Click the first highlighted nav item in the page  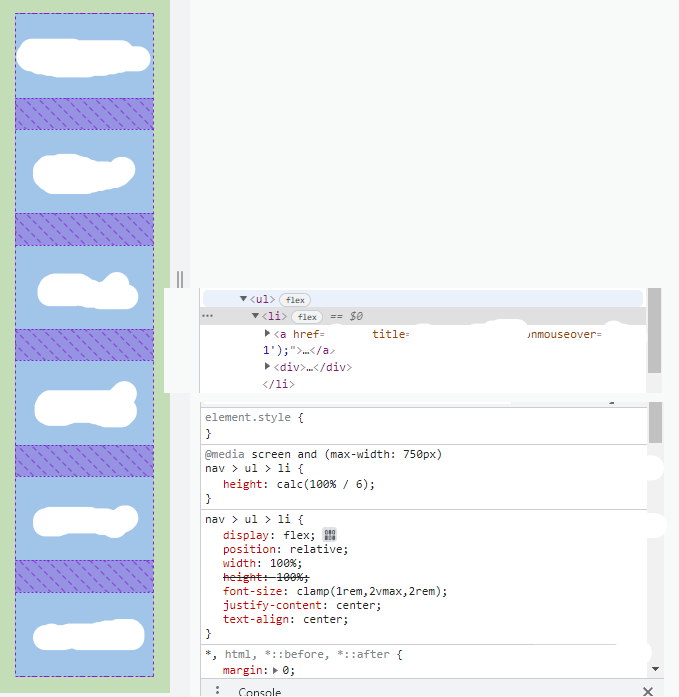84,56
